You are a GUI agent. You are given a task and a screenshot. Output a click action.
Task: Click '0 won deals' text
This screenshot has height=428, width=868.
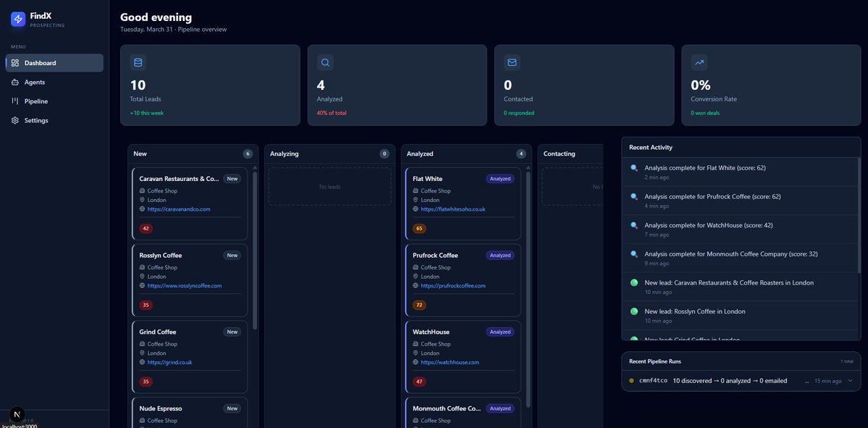(705, 113)
